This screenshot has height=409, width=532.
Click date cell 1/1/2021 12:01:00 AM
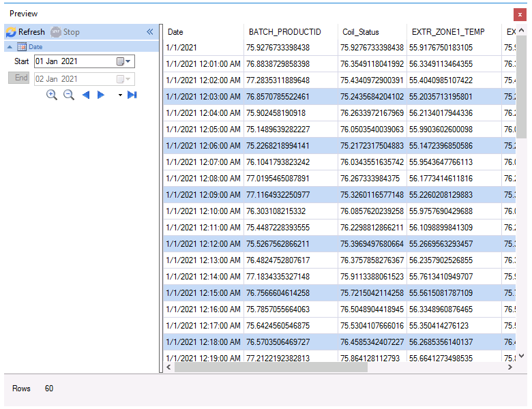[x=203, y=64]
